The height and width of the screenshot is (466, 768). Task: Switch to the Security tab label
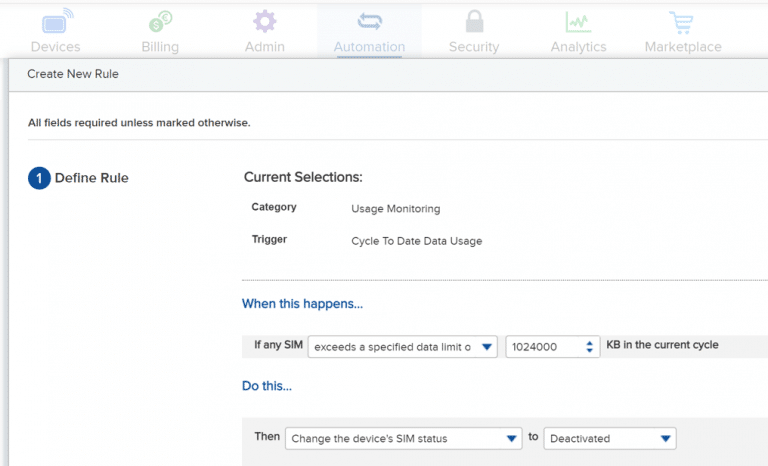(474, 47)
